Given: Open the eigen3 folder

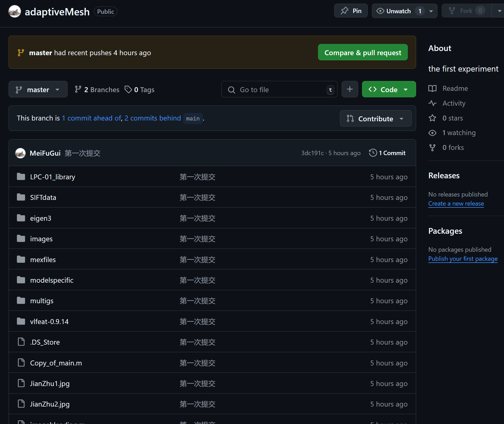Looking at the screenshot, I should coord(41,218).
